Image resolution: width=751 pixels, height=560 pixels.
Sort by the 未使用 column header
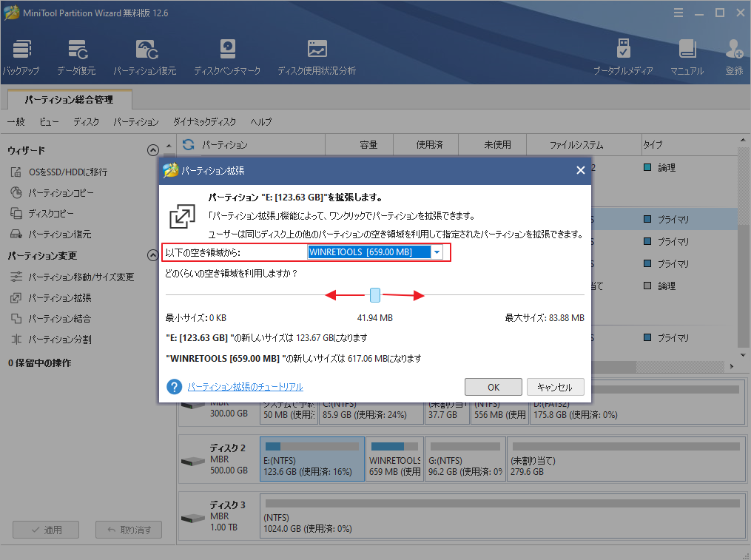pyautogui.click(x=492, y=145)
